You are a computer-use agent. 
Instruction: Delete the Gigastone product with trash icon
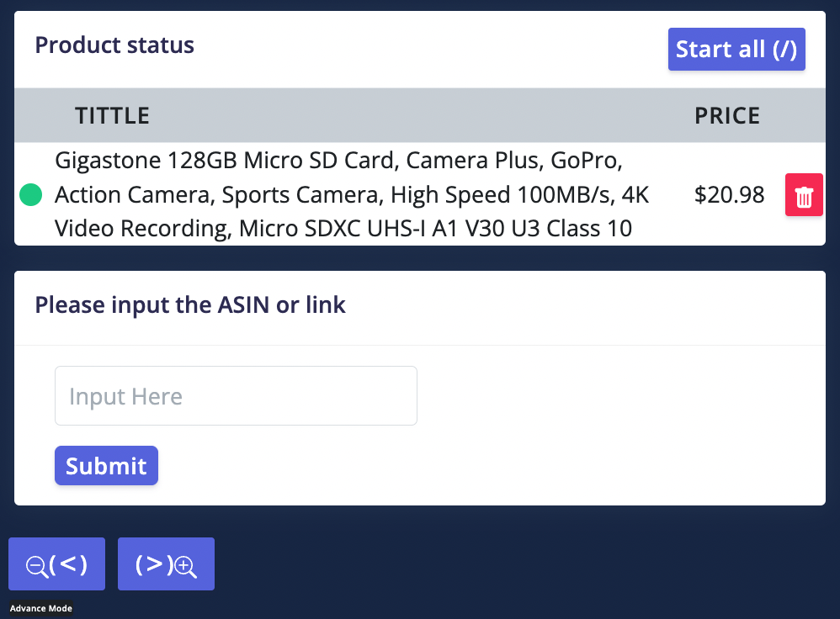pos(804,195)
